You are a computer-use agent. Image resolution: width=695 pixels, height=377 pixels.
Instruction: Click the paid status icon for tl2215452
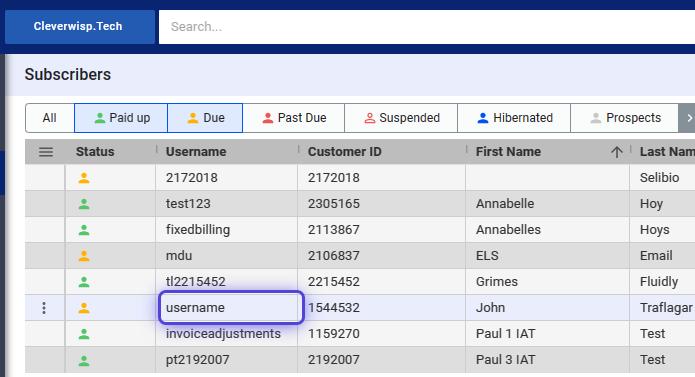pos(84,282)
